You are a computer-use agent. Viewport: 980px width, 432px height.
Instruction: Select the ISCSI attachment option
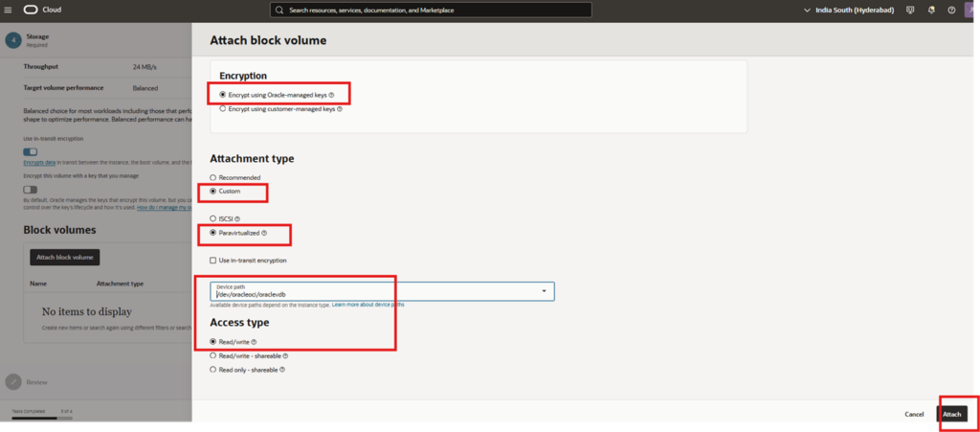click(213, 219)
